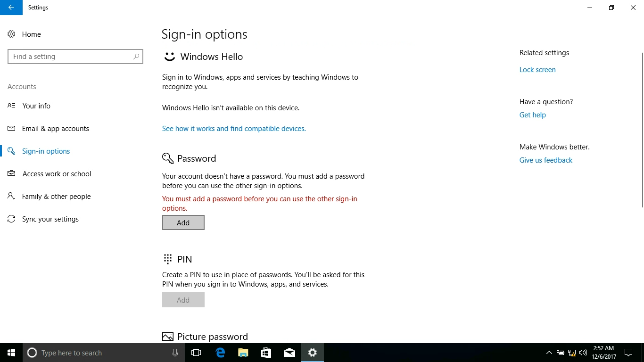Open the Mail app from the taskbar
This screenshot has height=362, width=644.
289,353
